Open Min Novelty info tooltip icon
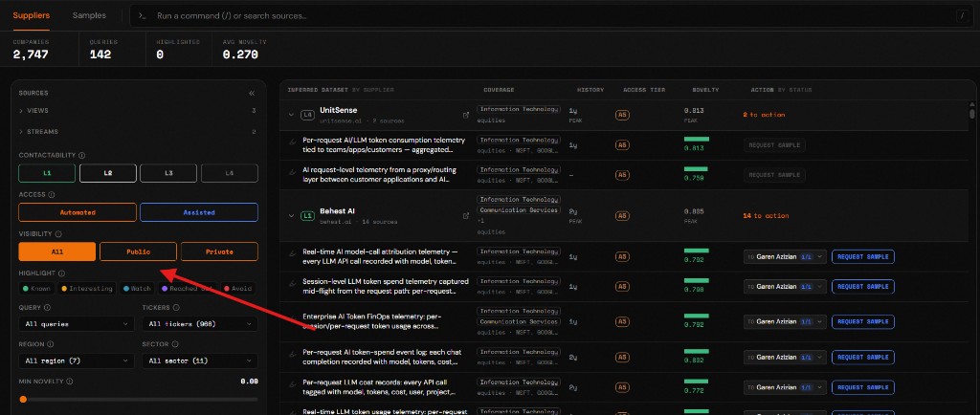 [69, 382]
